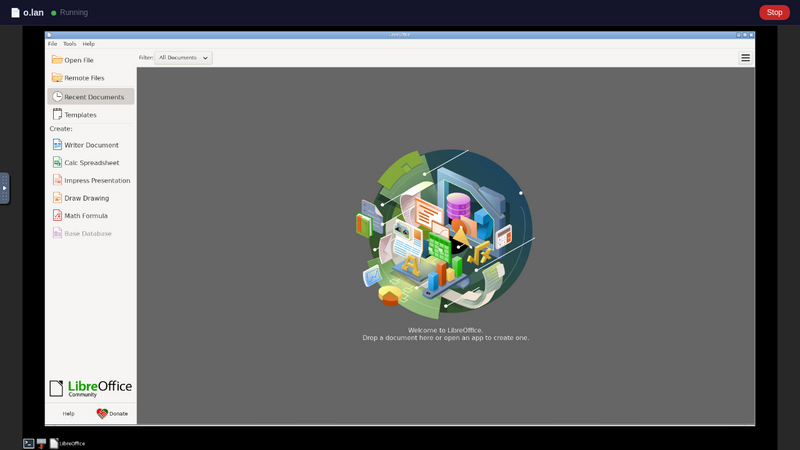800x450 pixels.
Task: Click the desktop icon in taskbar
Action: pos(41,443)
